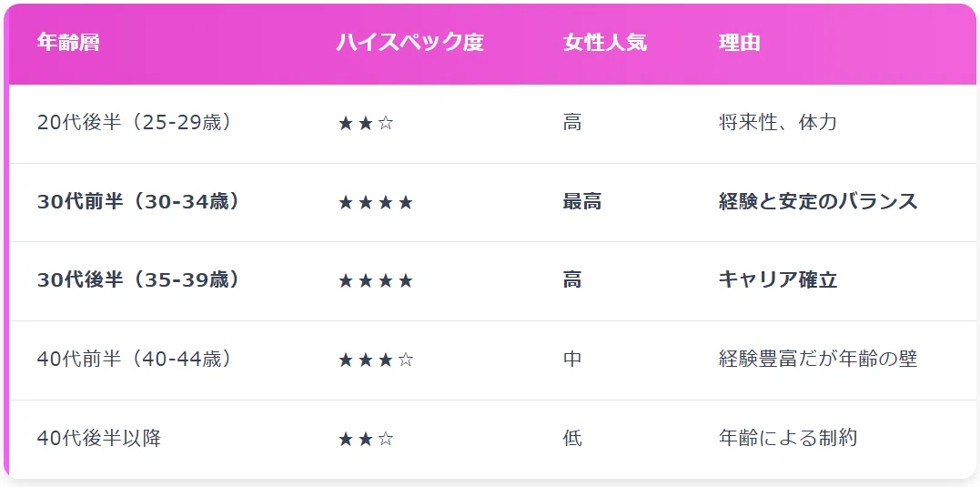Viewport: 980px width, 487px height.
Task: Click the 経験と安定のバランス reason text
Action: (818, 201)
